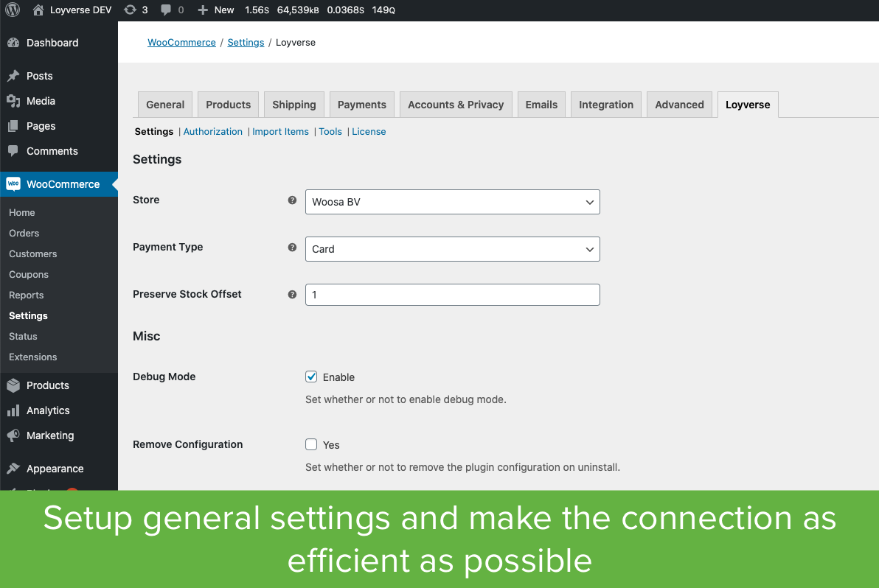Image resolution: width=879 pixels, height=588 pixels.
Task: Click the Marketing megaphone icon
Action: 13,435
